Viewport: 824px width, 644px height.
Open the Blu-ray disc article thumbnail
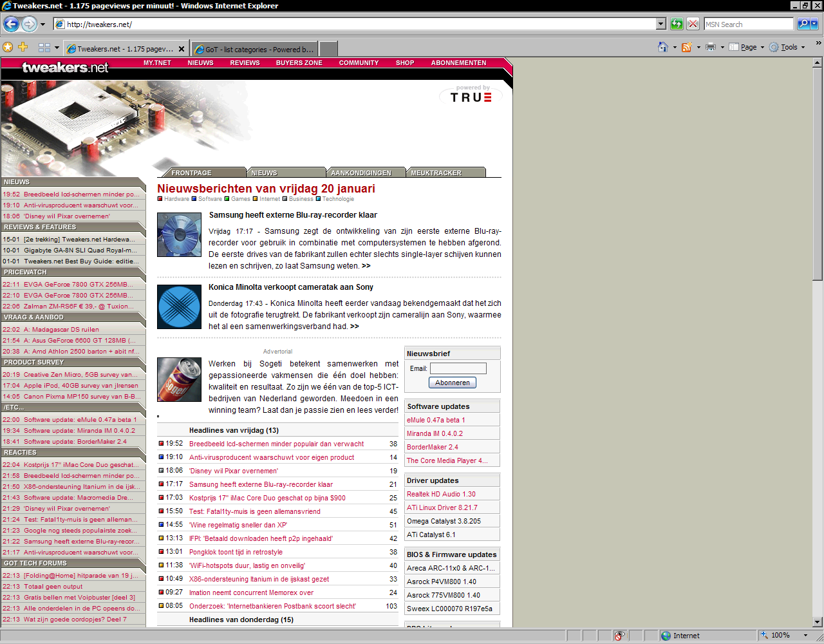click(179, 235)
